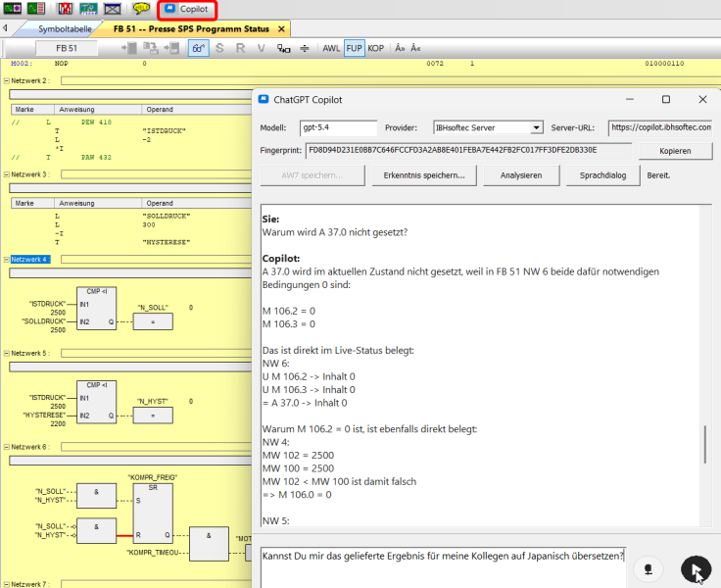Minimize the ChatGPT Copilot window

pos(630,99)
